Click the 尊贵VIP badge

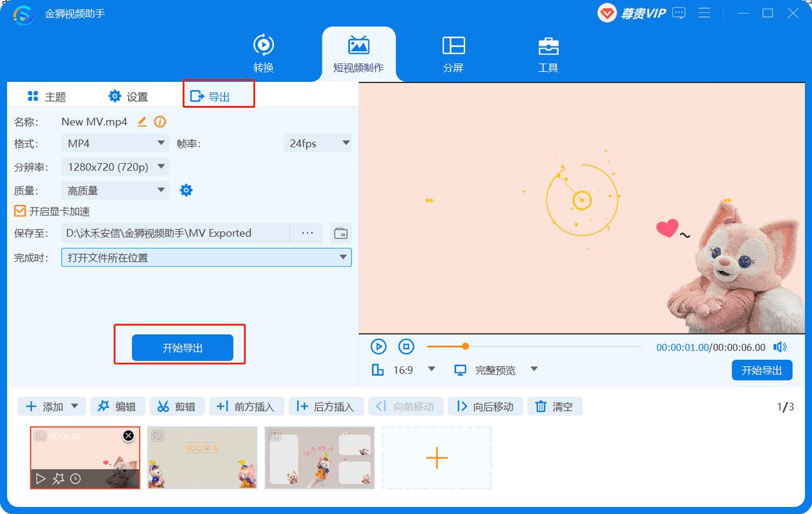632,13
